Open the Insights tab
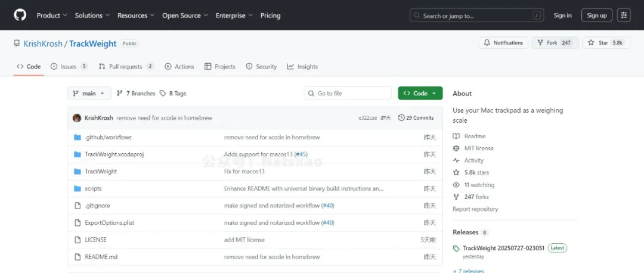Image resolution: width=644 pixels, height=273 pixels. point(302,67)
